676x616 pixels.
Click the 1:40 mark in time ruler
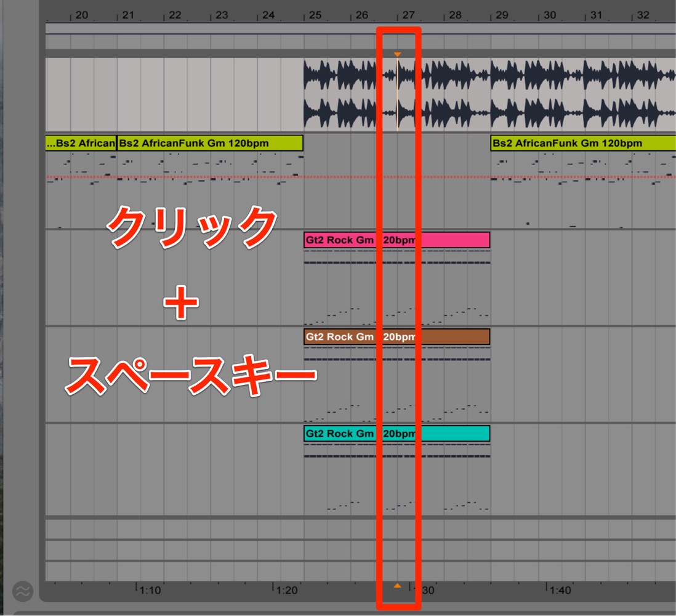[x=560, y=590]
